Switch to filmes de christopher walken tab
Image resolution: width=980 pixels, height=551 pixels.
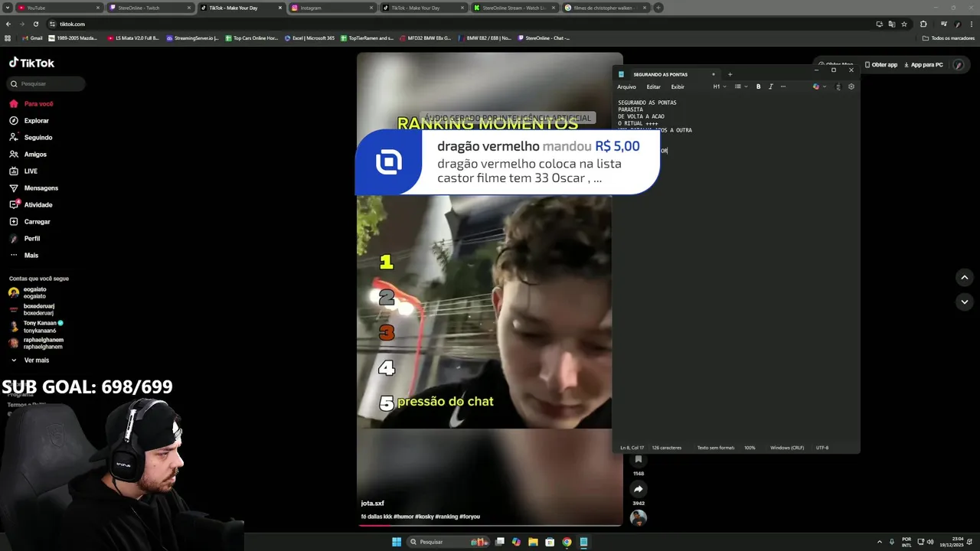606,8
